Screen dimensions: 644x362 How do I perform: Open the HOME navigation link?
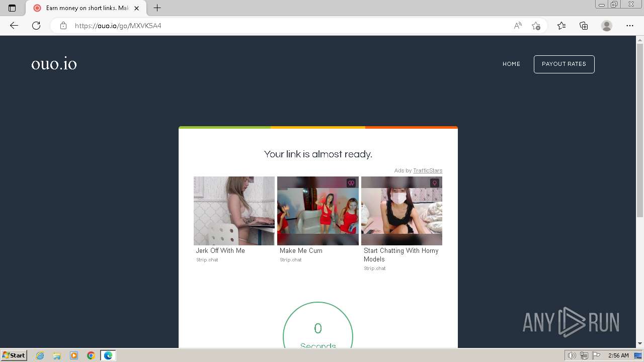coord(511,64)
